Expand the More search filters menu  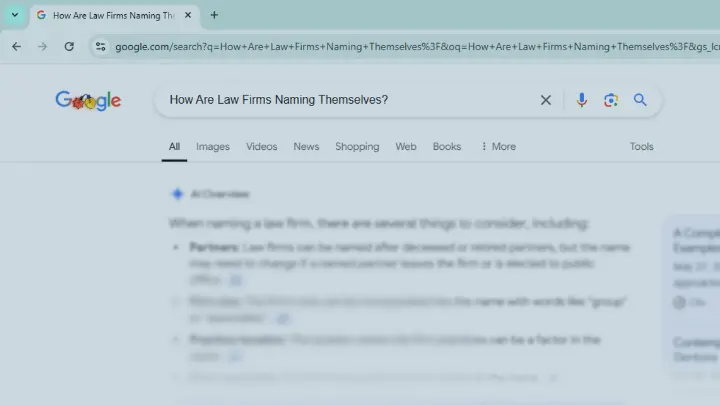pyautogui.click(x=498, y=146)
